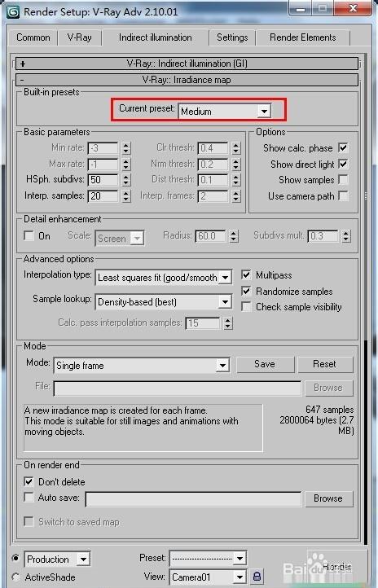Click the 3ds Max application icon in title bar

(x=13, y=11)
